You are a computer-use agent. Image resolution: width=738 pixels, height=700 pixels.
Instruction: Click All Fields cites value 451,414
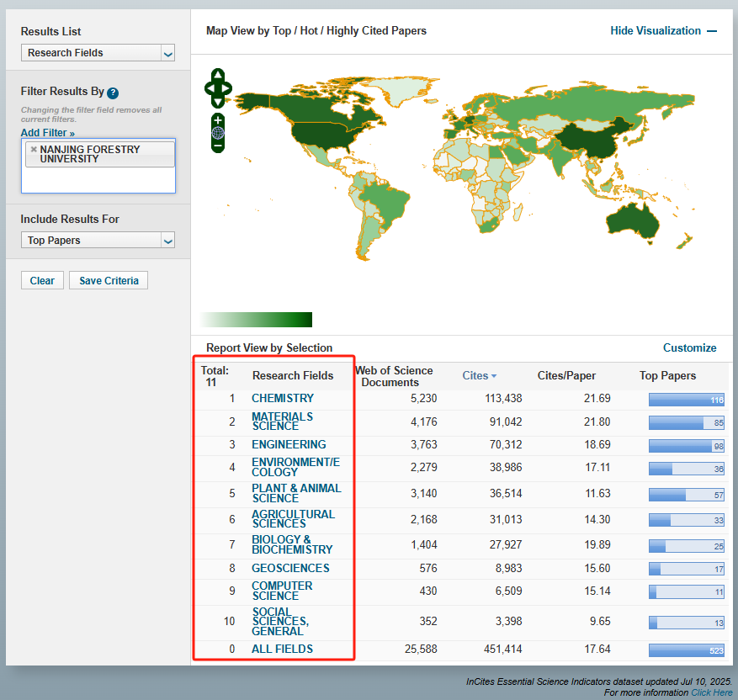tap(503, 650)
